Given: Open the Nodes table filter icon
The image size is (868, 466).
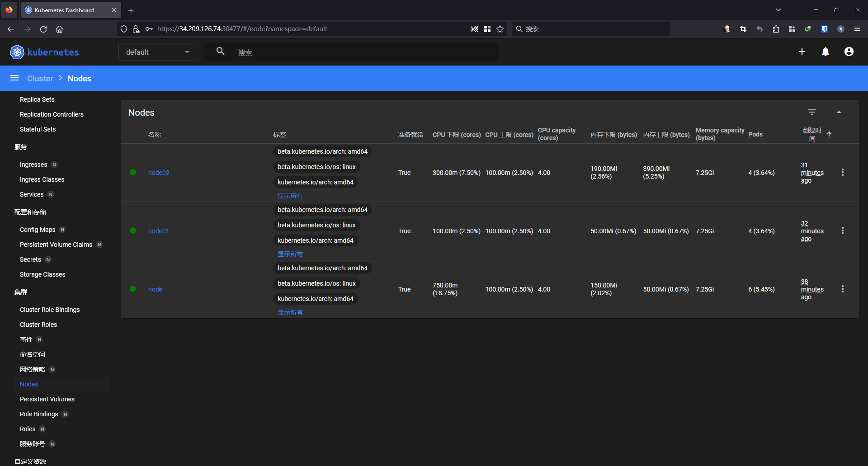Looking at the screenshot, I should [812, 112].
